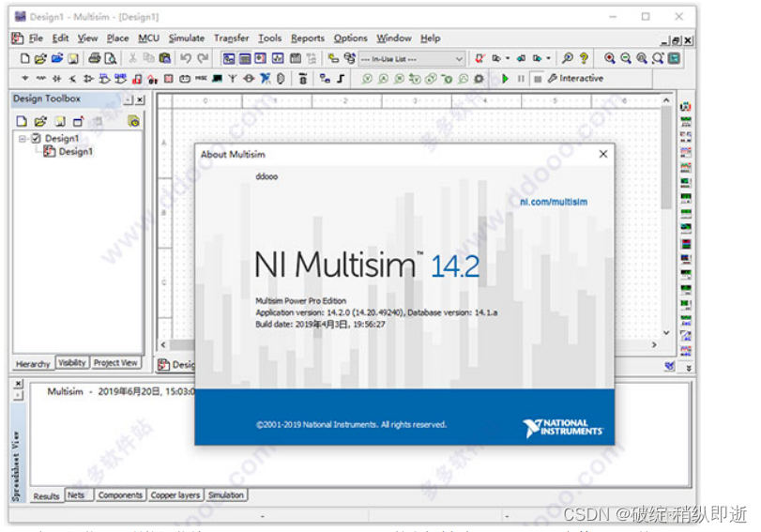This screenshot has height=532, width=761.
Task: Open the Postprocessor tool
Action: 295,59
